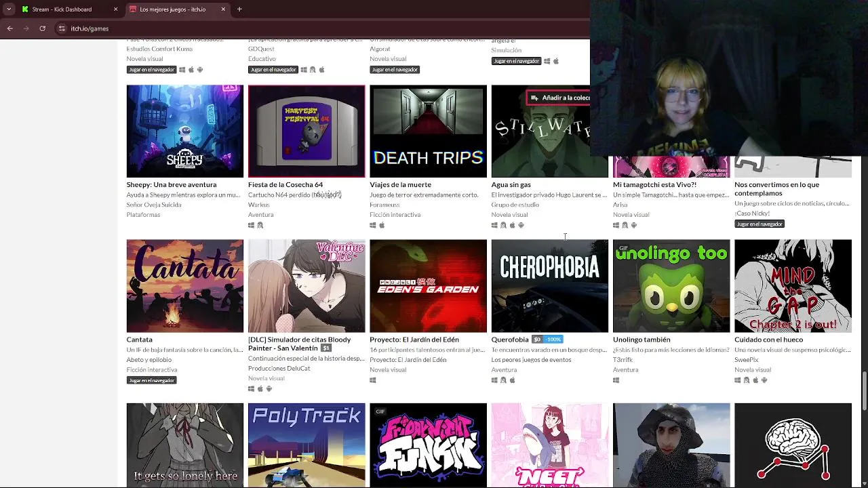Screen dimensions: 868x488
Task: Open the Mind the Gap thumbnail
Action: pyautogui.click(x=793, y=286)
